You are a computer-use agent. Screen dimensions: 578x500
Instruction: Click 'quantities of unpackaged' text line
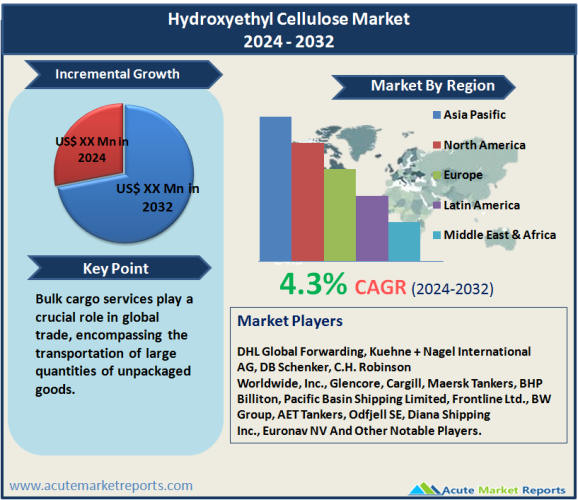tap(113, 371)
